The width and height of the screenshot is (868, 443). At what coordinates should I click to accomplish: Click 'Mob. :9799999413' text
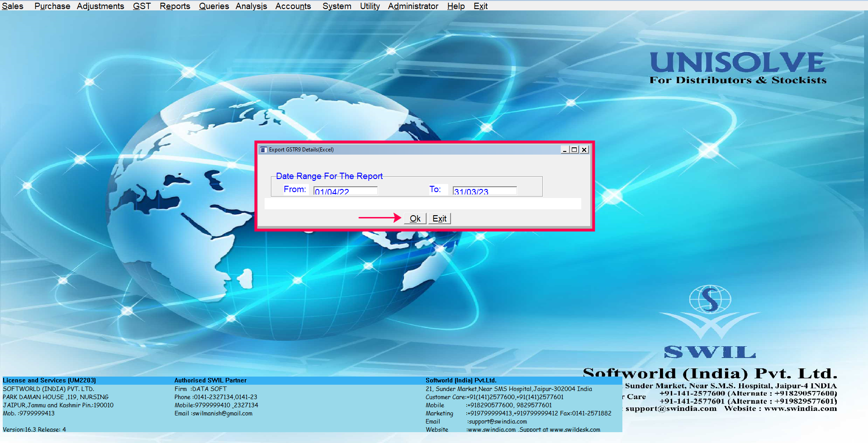[x=28, y=413]
